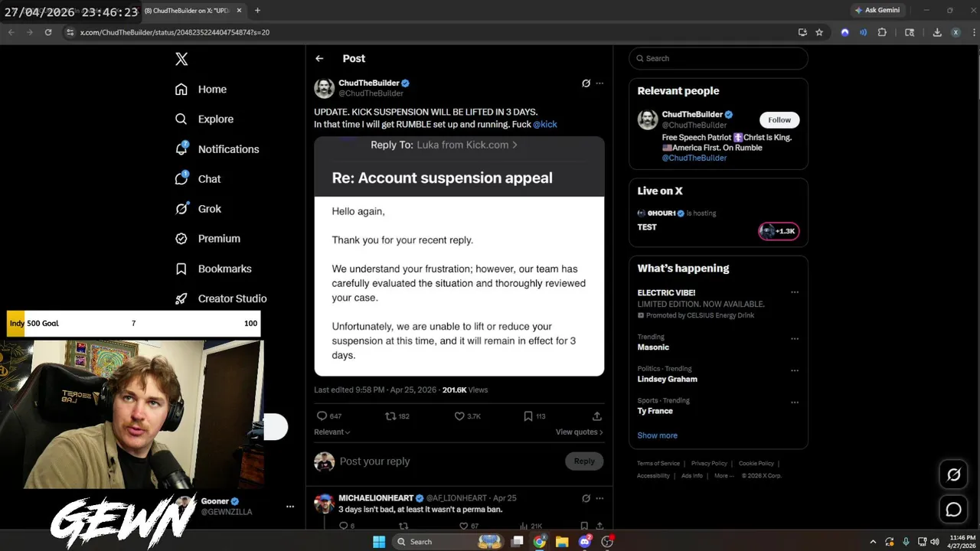Close the ChudTheBuilder on X tab
980x551 pixels.
click(239, 10)
